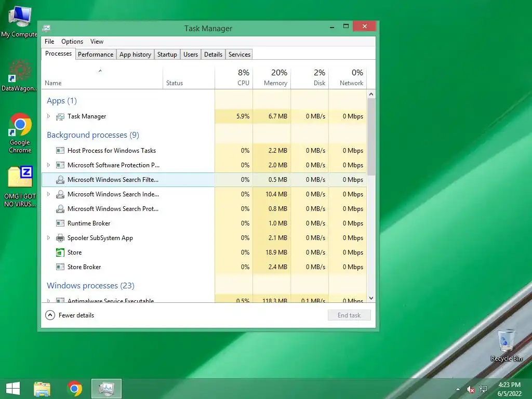Switch to the Startup tab
Screen dimensions: 532x399
tap(167, 54)
